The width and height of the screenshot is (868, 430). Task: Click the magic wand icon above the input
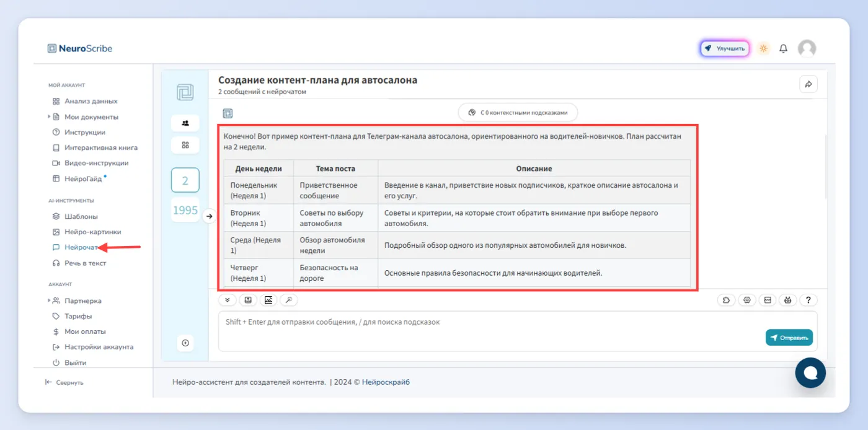(x=289, y=300)
